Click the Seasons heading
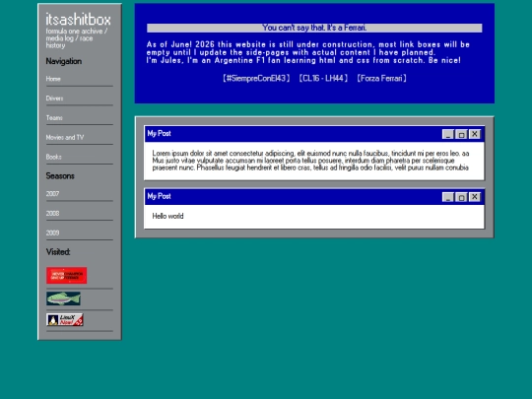 pos(60,176)
